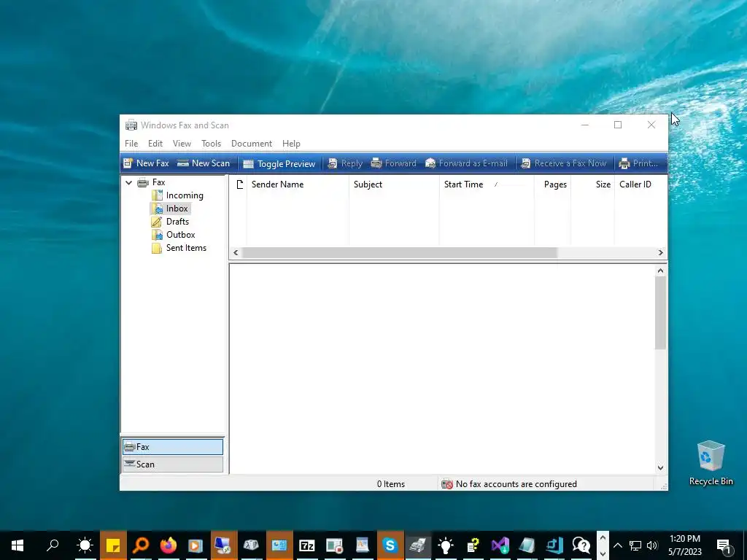This screenshot has width=747, height=560.
Task: Switch to the Scan view button
Action: [172, 464]
